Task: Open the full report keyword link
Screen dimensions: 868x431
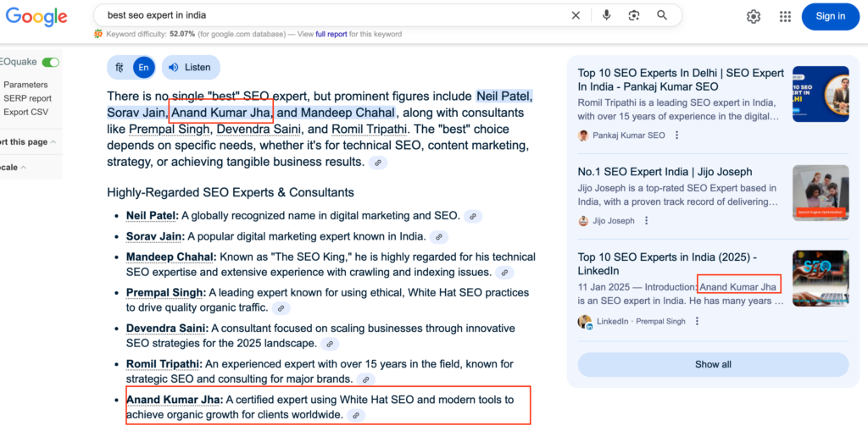Action: point(331,35)
